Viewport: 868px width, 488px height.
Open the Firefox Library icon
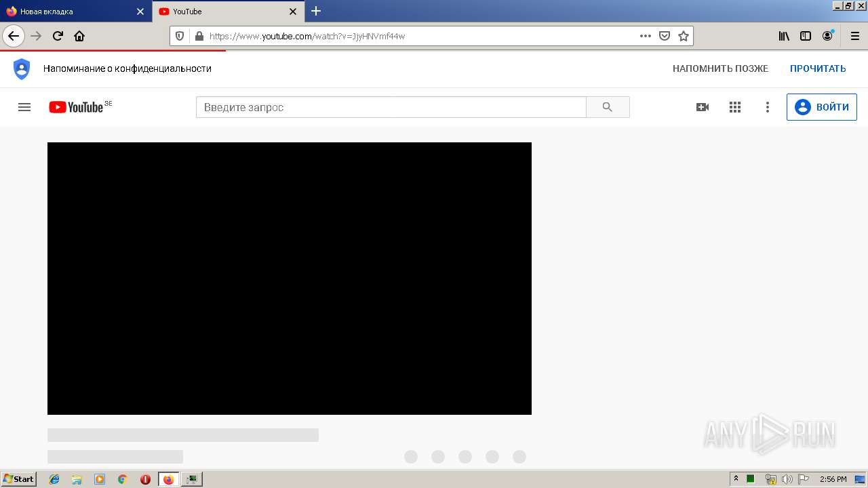point(784,36)
